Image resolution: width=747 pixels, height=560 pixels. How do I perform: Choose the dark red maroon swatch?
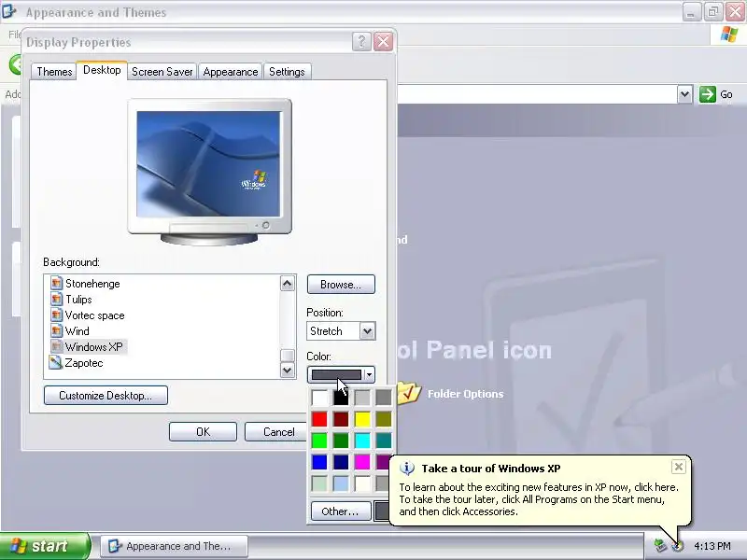pyautogui.click(x=341, y=419)
